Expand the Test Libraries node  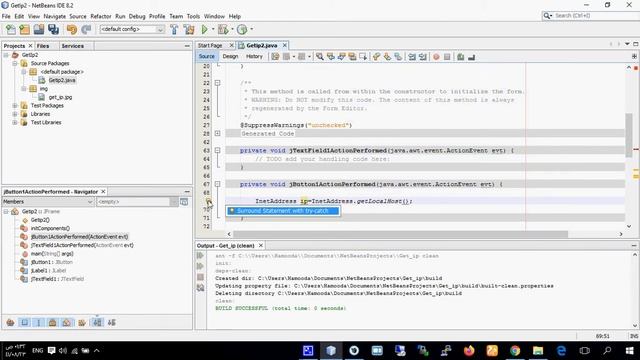tap(15, 122)
